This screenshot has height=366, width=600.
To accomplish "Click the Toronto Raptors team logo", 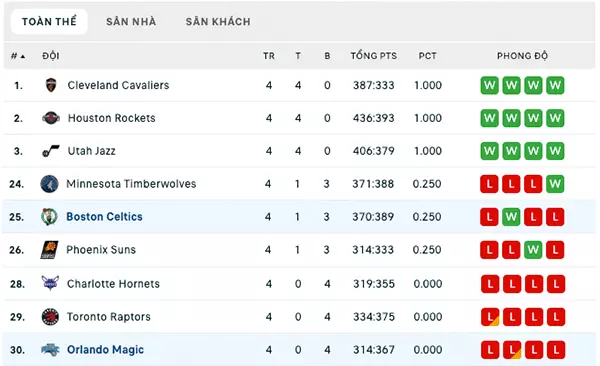I will (50, 317).
